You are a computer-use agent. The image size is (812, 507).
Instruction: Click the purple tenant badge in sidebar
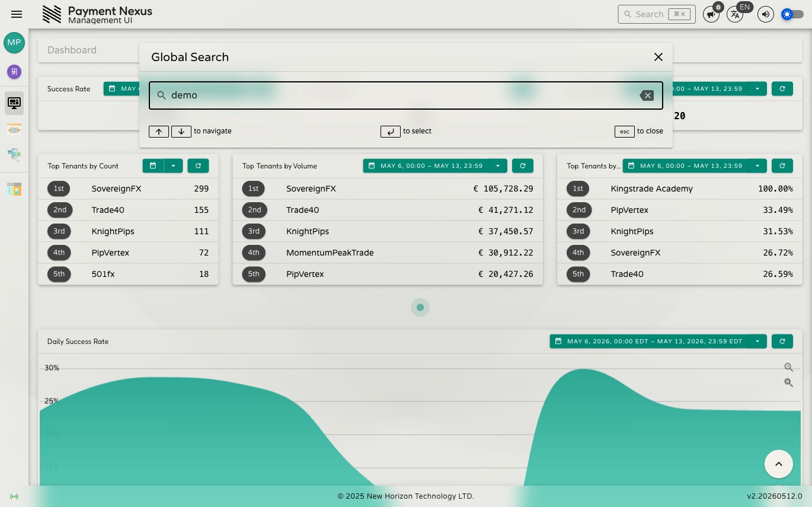click(14, 72)
